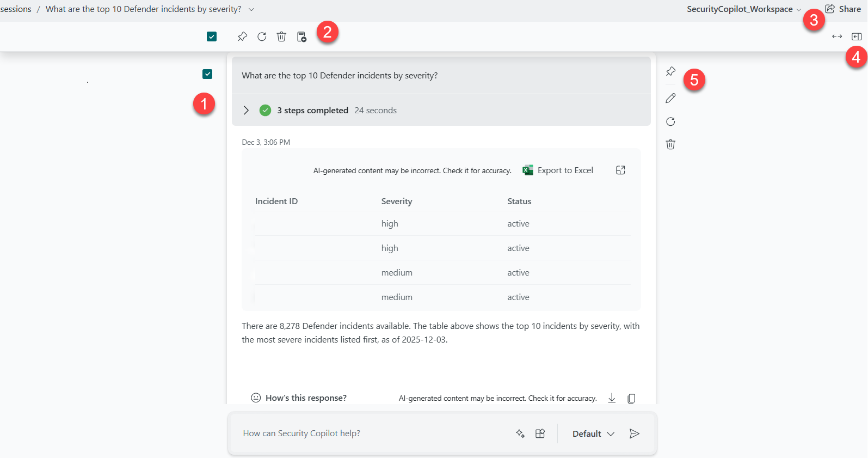Create promptbook from selected prompts icon
The width and height of the screenshot is (868, 458).
[x=301, y=36]
